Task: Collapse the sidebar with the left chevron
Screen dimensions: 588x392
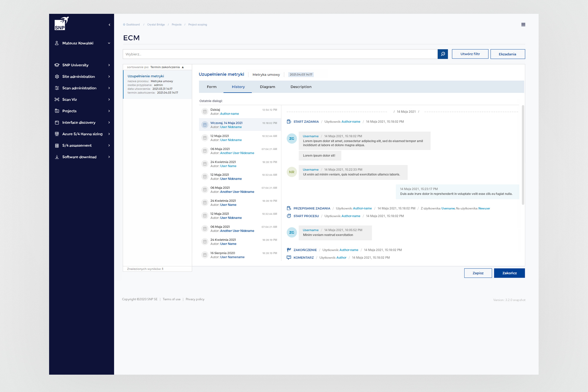Action: pos(109,25)
